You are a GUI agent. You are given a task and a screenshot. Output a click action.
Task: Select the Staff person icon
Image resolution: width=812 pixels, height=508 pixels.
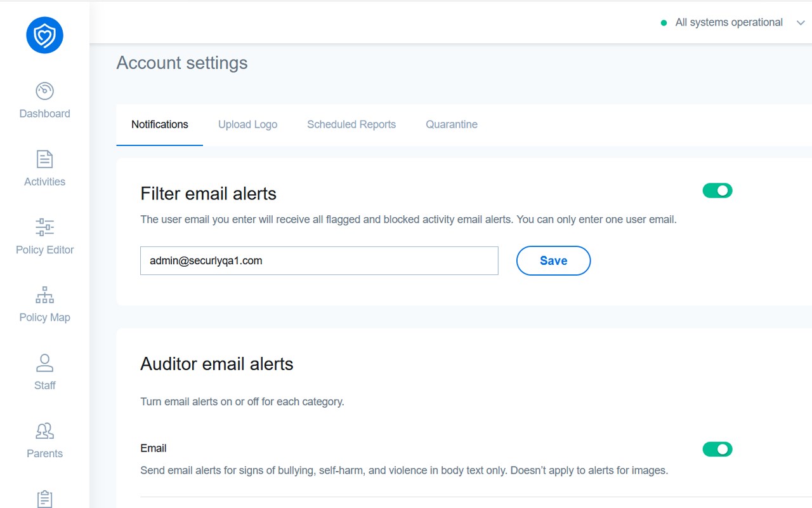44,363
